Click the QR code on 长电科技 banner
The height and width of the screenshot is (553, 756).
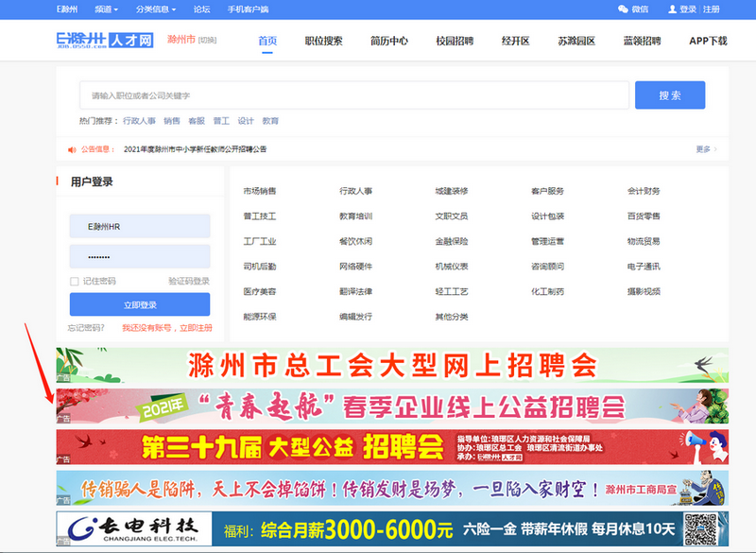coord(701,527)
